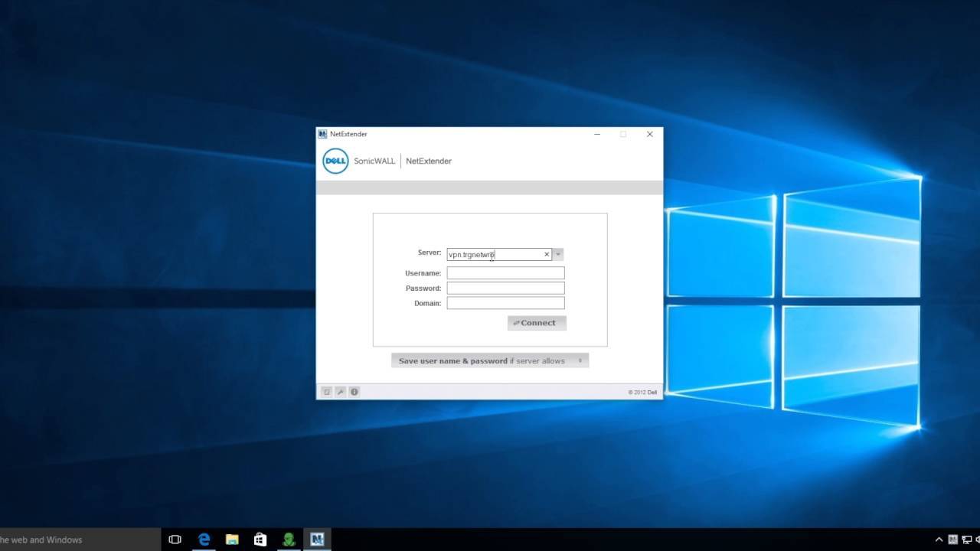The image size is (980, 551).
Task: Open the Save user name & password dropdown
Action: (490, 361)
